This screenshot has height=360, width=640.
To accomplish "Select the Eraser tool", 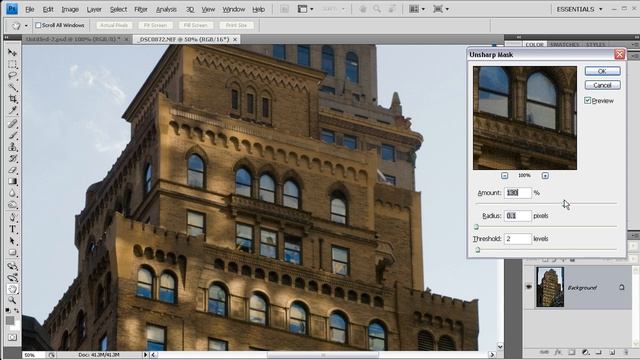I will [x=12, y=170].
